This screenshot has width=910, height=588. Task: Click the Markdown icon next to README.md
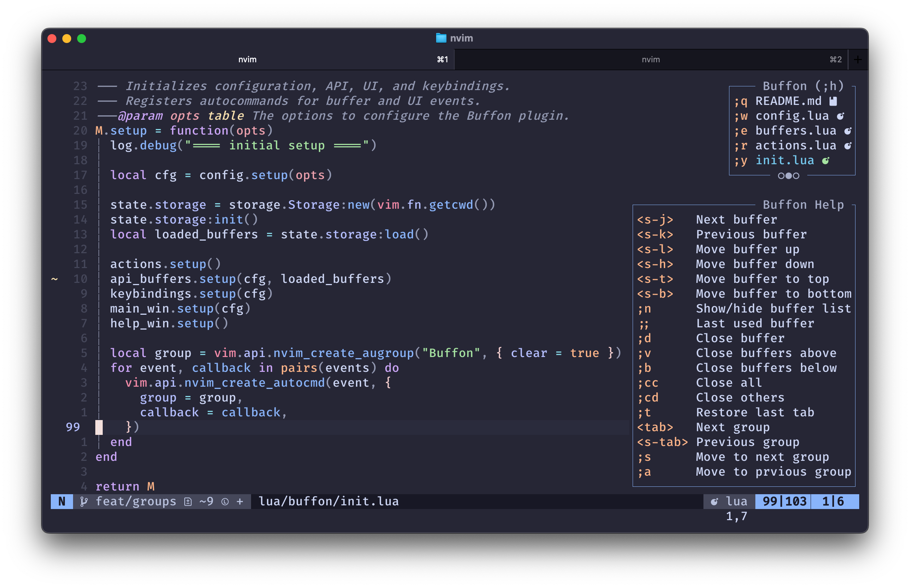(833, 101)
